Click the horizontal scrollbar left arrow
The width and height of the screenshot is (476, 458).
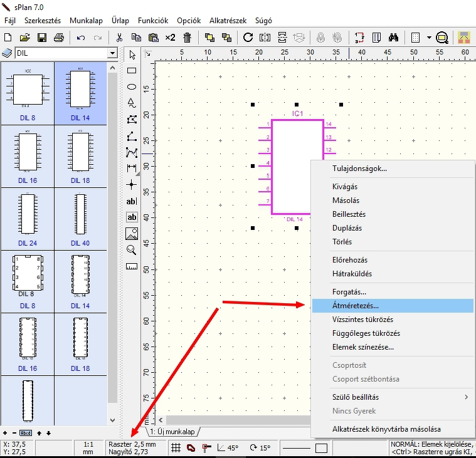pyautogui.click(x=161, y=420)
